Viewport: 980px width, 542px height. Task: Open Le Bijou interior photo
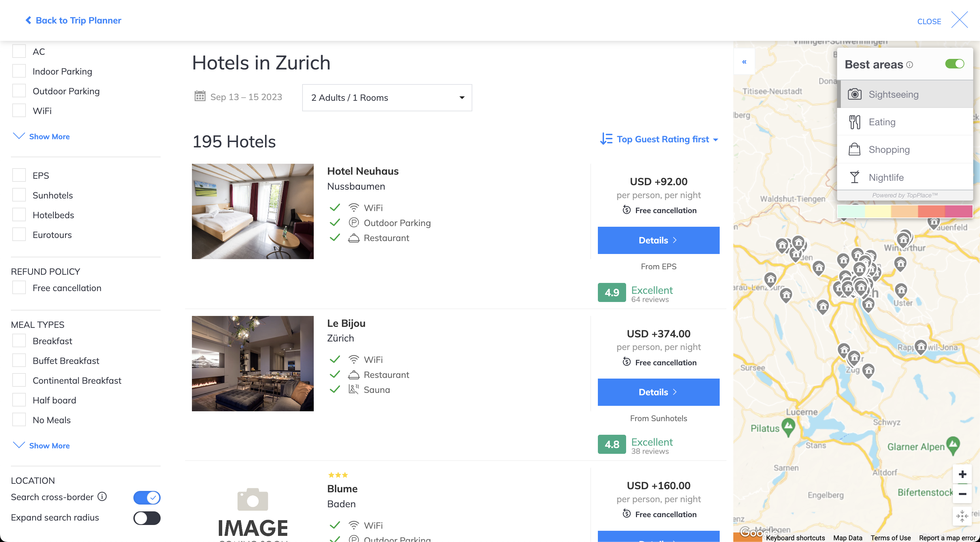(252, 363)
